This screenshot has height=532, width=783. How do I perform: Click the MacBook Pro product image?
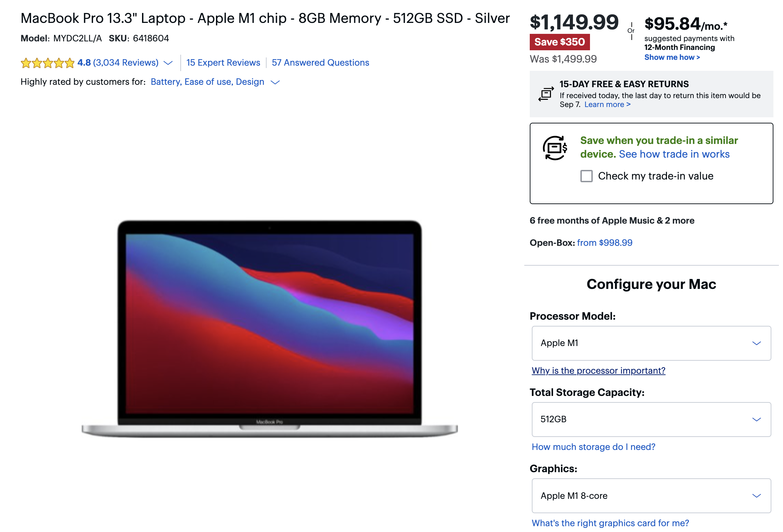(x=270, y=329)
